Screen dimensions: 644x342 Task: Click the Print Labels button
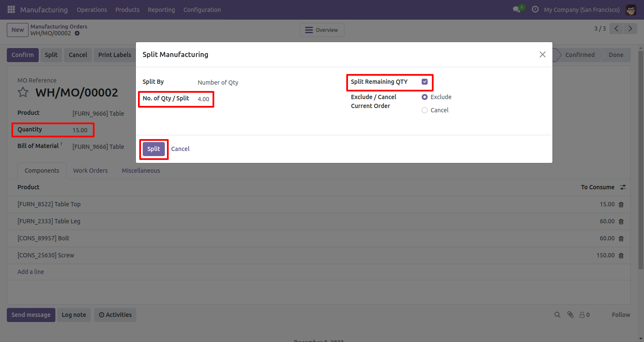[x=115, y=55]
